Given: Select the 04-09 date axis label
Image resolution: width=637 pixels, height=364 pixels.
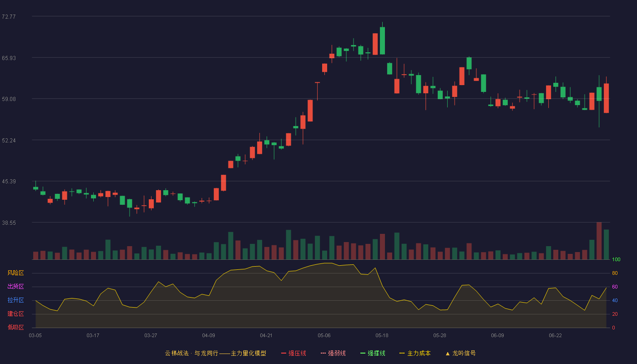Looking at the screenshot, I should pos(208,335).
